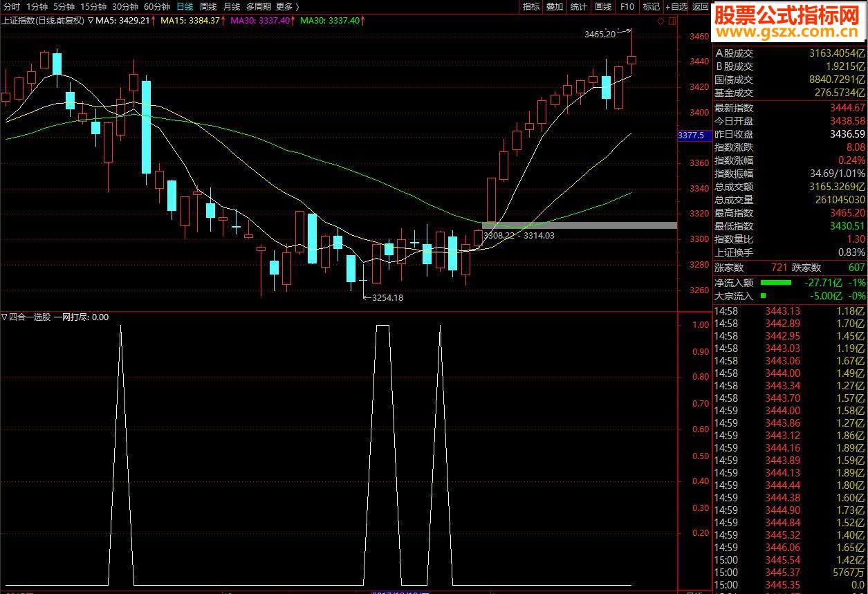The height and width of the screenshot is (594, 868).
Task: Click the 统计 statistics button
Action: click(579, 6)
